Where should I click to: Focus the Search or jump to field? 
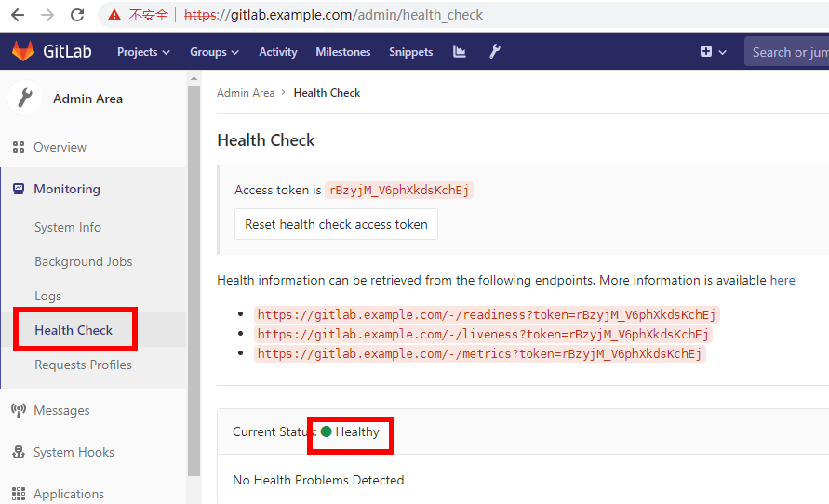[787, 52]
